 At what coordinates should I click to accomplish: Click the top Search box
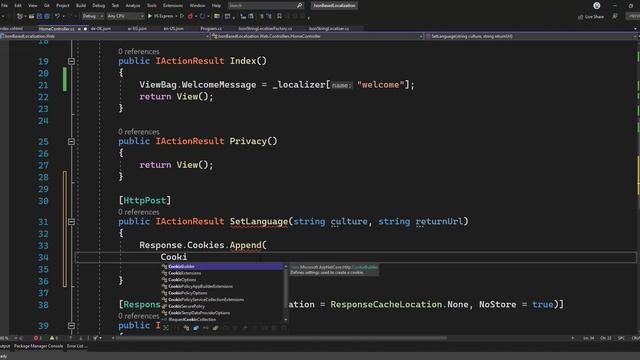coord(265,6)
